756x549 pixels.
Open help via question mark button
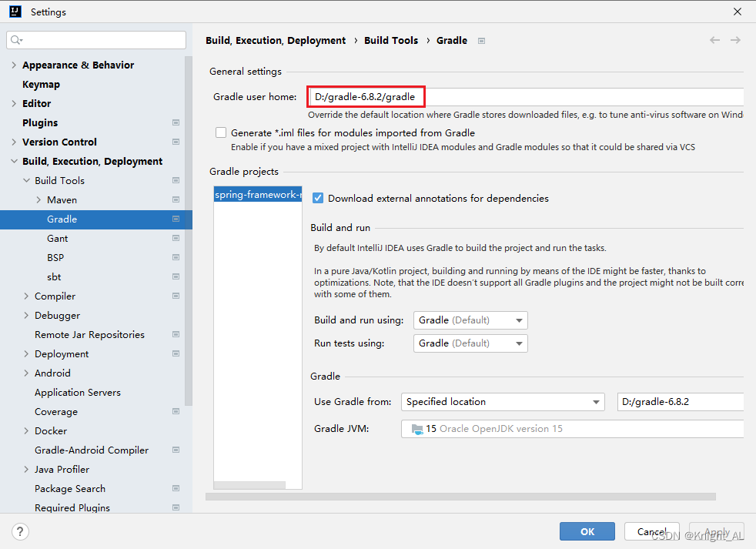pos(20,531)
